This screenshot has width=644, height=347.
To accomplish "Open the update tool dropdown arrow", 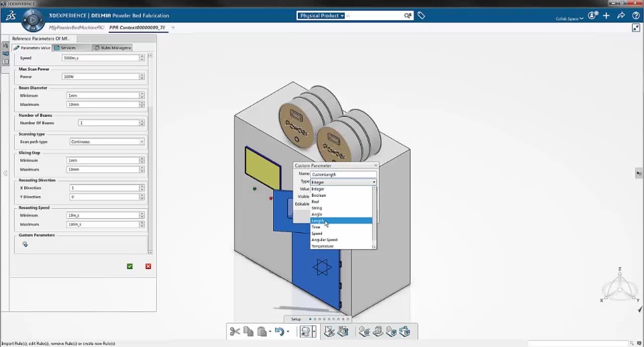I will [x=314, y=332].
